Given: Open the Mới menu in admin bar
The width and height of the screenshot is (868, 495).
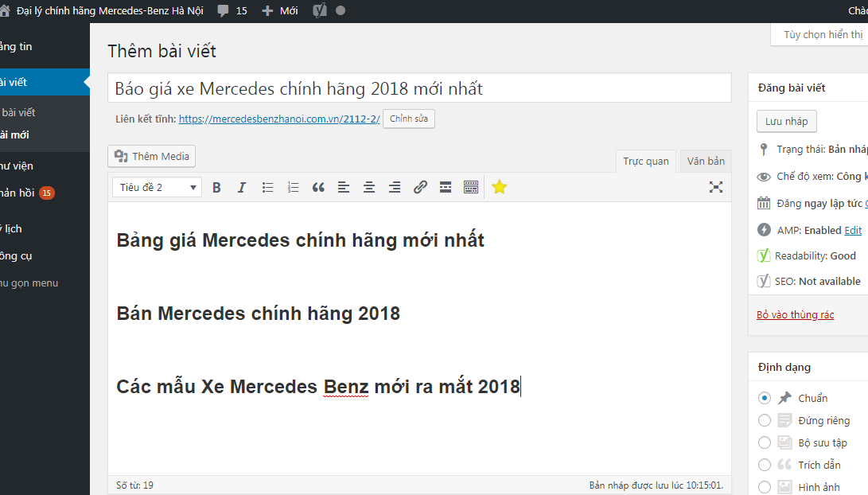Looking at the screenshot, I should coord(280,10).
